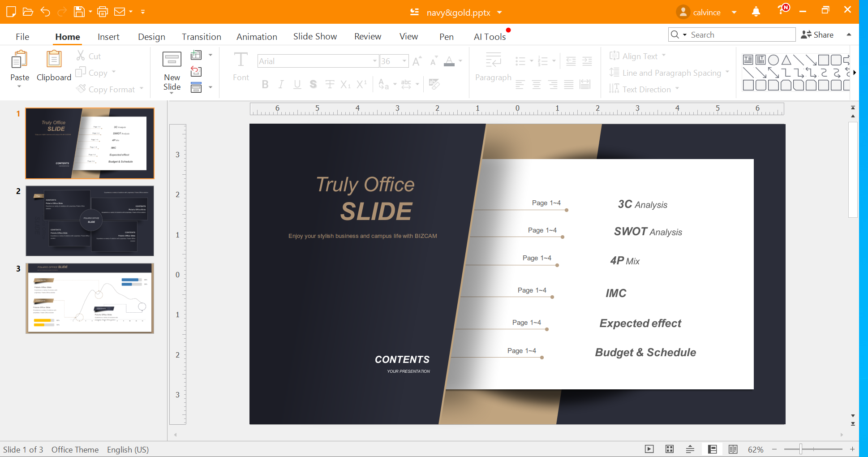Reset the current slide layout
868x457 pixels.
(196, 72)
